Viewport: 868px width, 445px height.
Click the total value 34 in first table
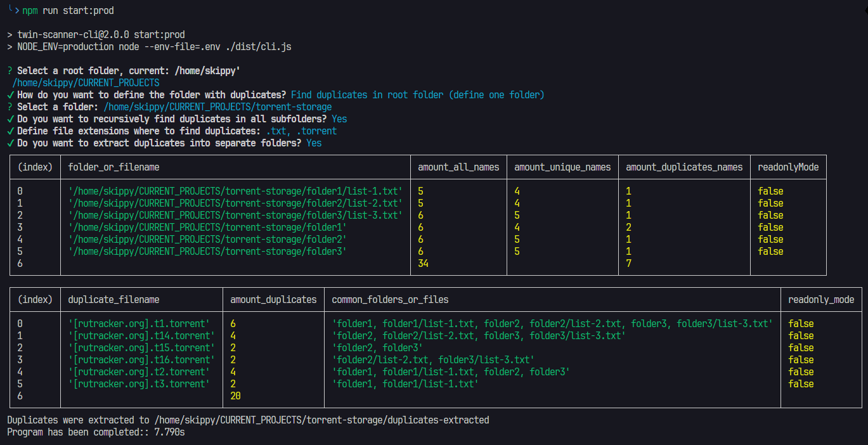point(423,264)
